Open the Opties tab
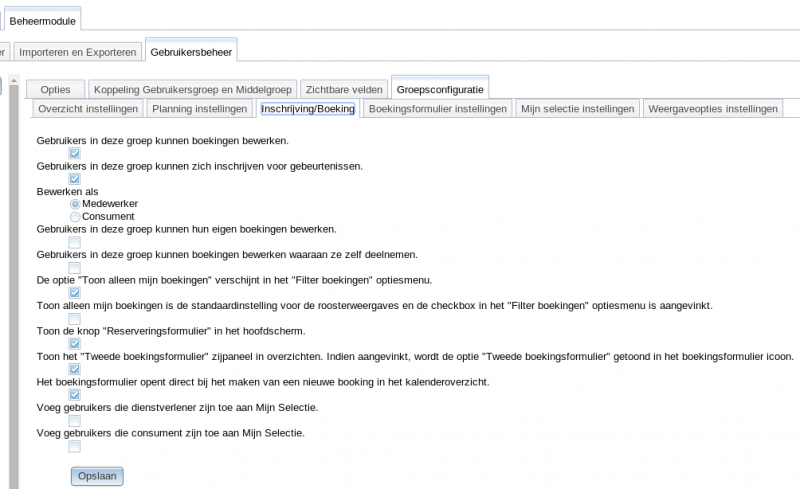 point(56,89)
